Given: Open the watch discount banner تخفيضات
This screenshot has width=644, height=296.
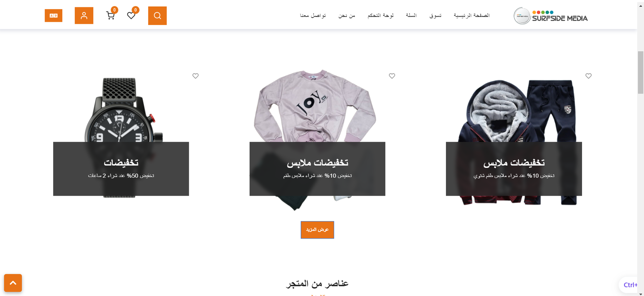Looking at the screenshot, I should tap(121, 169).
